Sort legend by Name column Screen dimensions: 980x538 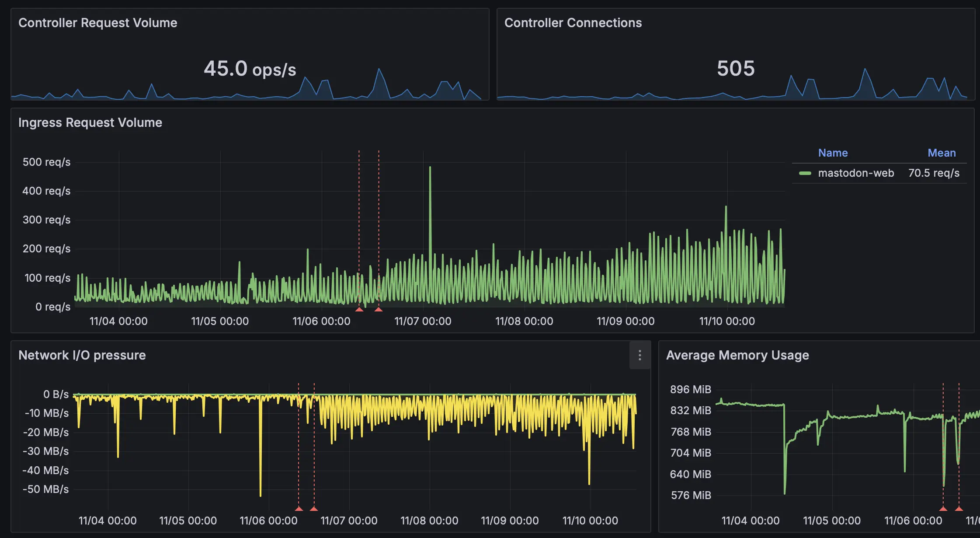click(833, 153)
